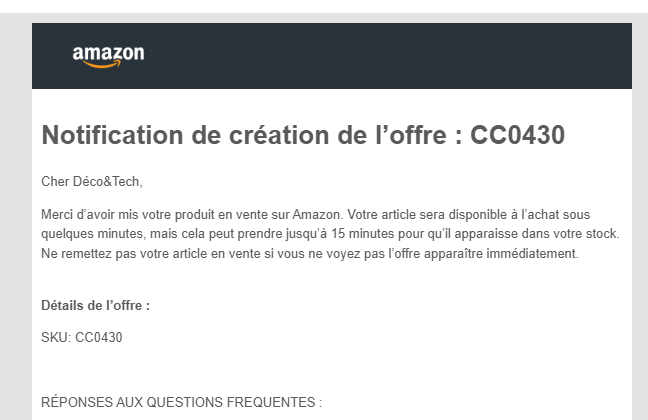The height and width of the screenshot is (420, 648).
Task: Click the words apparaisse dans votre stock
Action: point(536,234)
